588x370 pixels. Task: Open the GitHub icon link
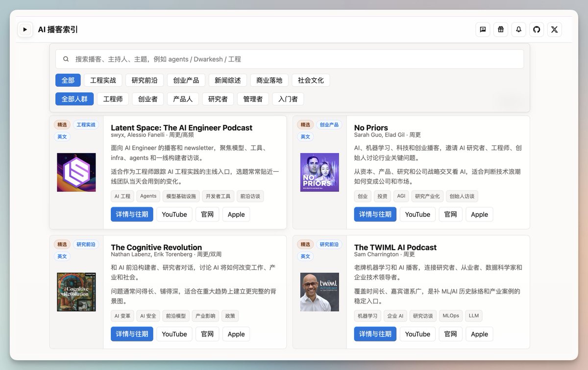537,29
